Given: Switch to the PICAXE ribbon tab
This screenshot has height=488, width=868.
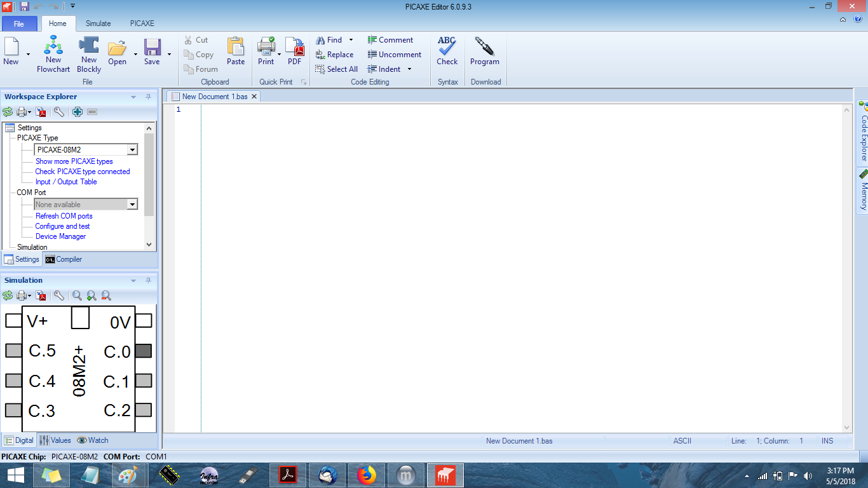Looking at the screenshot, I should [142, 24].
